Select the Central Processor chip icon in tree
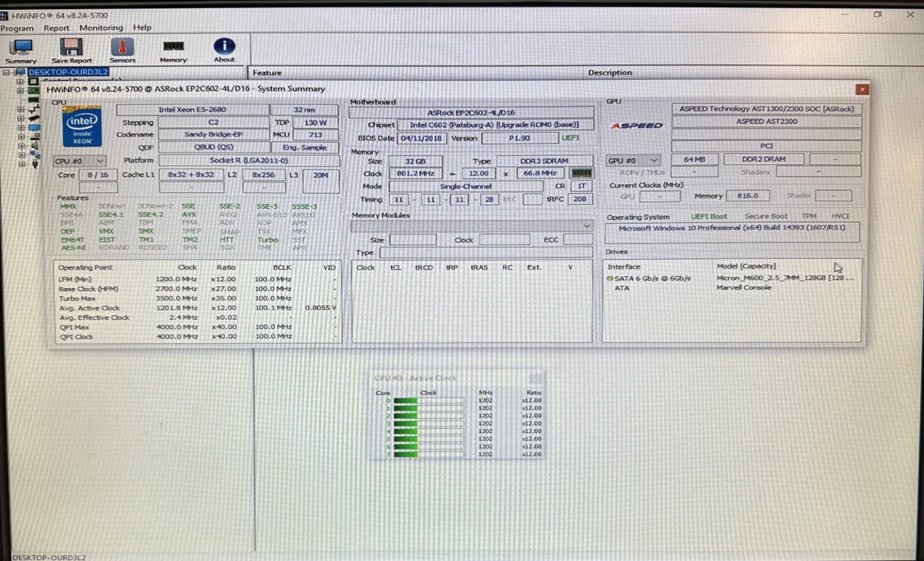The width and height of the screenshot is (924, 561). [33, 81]
